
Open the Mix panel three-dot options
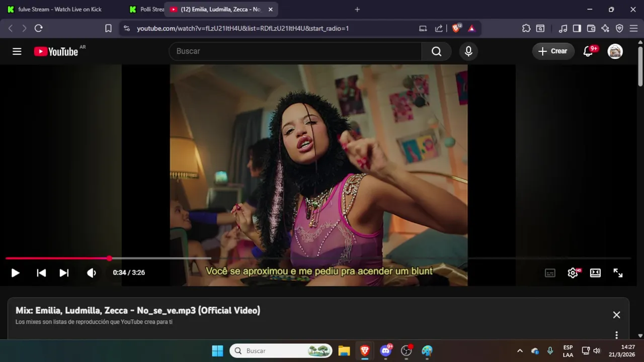click(x=616, y=335)
